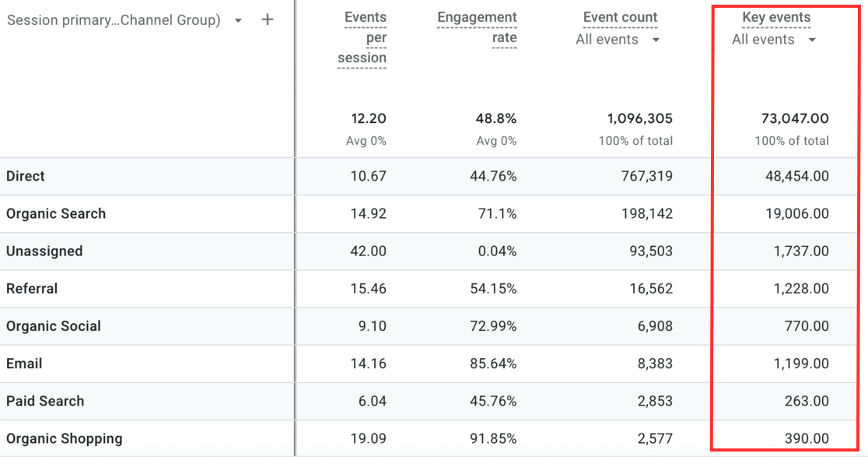Sort the table by Events per session
The height and width of the screenshot is (457, 868).
tap(365, 37)
